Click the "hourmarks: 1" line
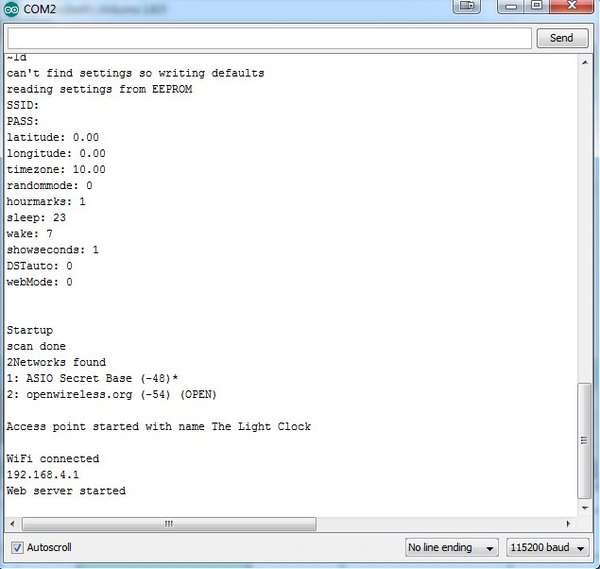The width and height of the screenshot is (600, 569). [x=46, y=202]
